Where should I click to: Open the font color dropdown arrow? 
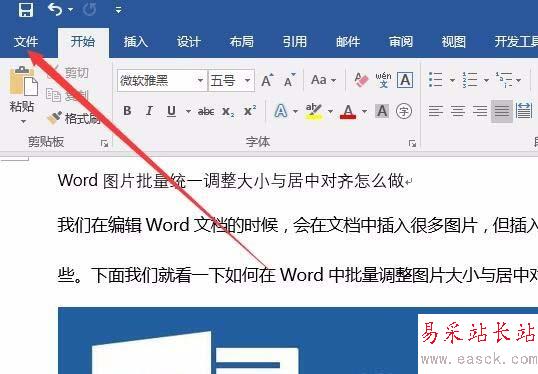364,111
